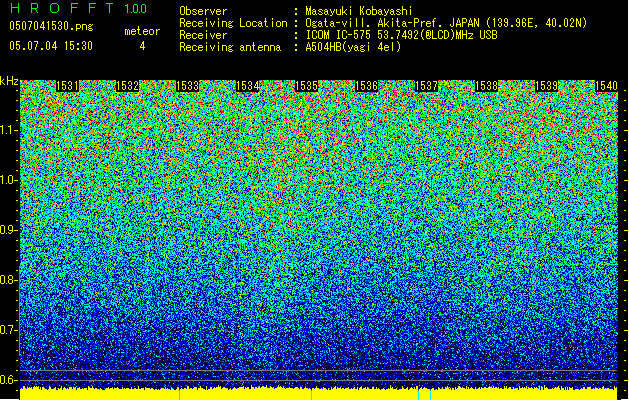This screenshot has height=400, width=629.
Task: Pick the 1534 time marker label
Action: click(247, 86)
